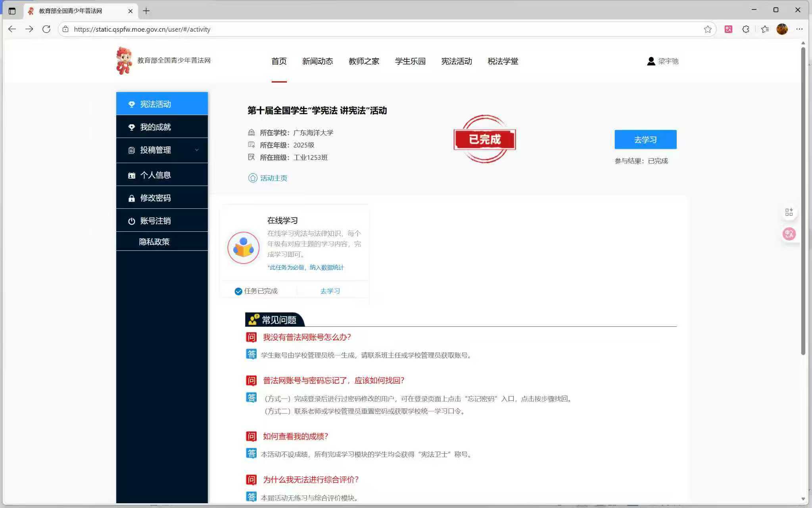
Task: Open the tab actions menu button
Action: pos(12,11)
